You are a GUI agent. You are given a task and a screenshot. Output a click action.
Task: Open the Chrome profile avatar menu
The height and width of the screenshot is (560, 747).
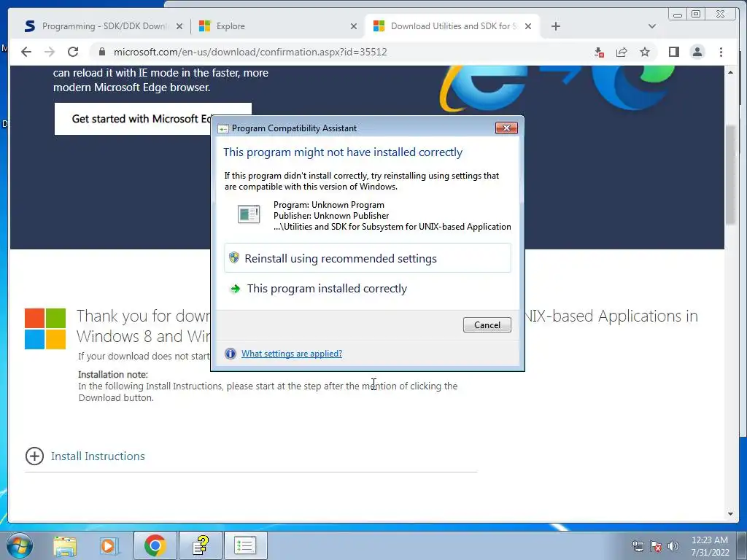tap(697, 52)
